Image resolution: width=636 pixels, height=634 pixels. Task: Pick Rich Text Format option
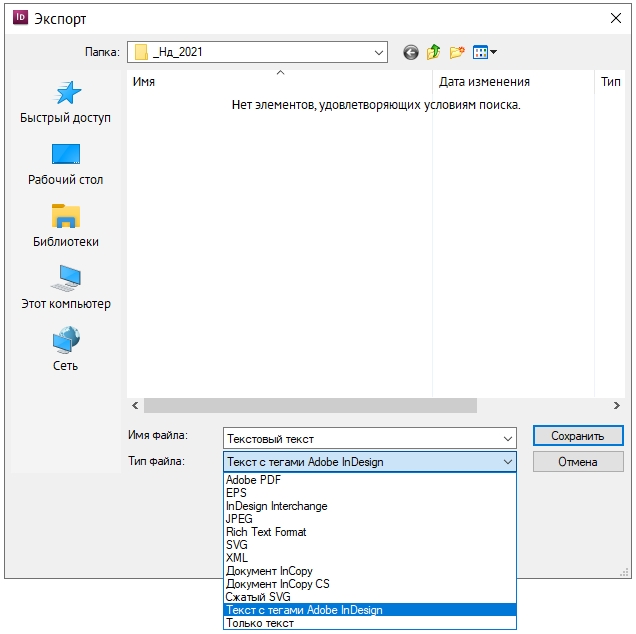click(370, 532)
